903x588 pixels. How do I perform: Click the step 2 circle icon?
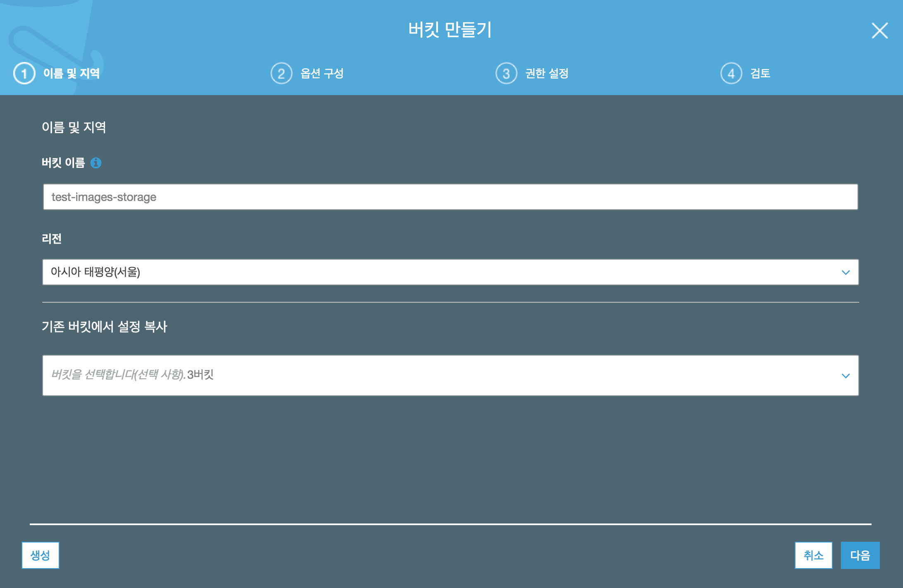point(281,74)
